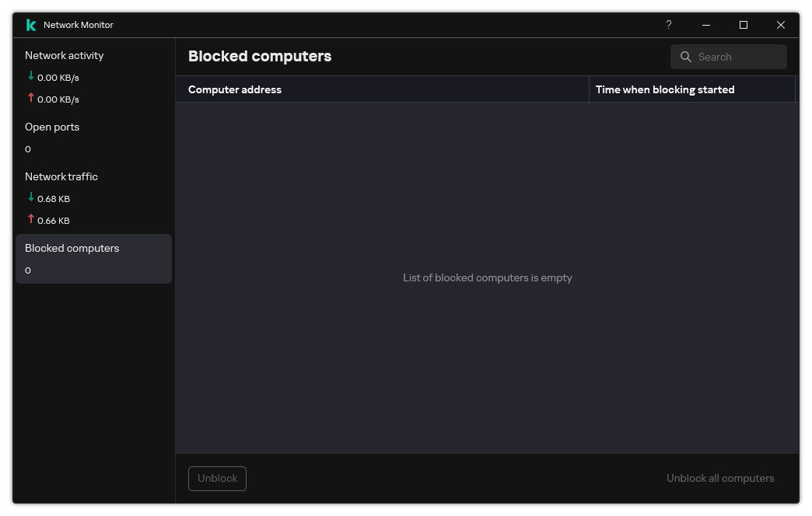Image resolution: width=812 pixels, height=516 pixels.
Task: Click the upload arrow under Network traffic
Action: tap(30, 220)
